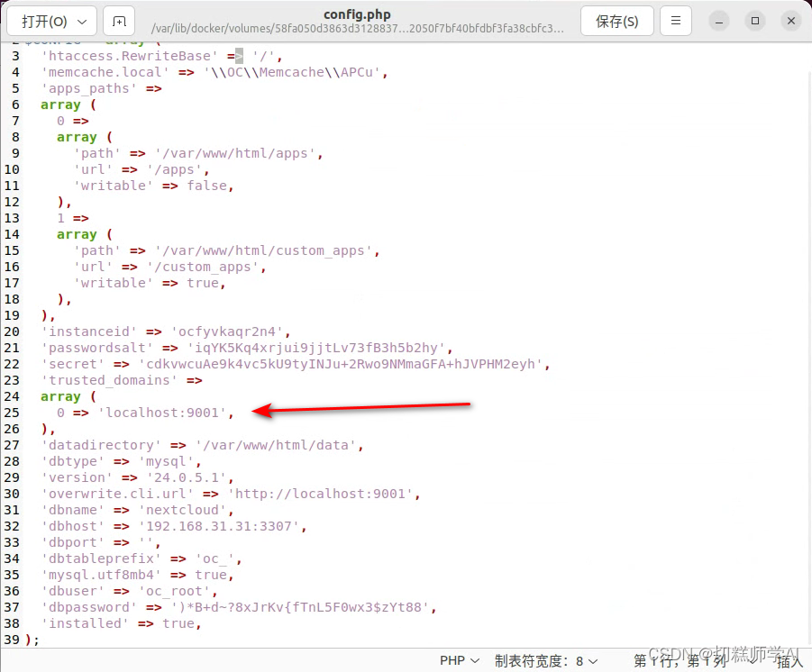Maximize the gedit window
812x672 pixels.
(x=755, y=22)
